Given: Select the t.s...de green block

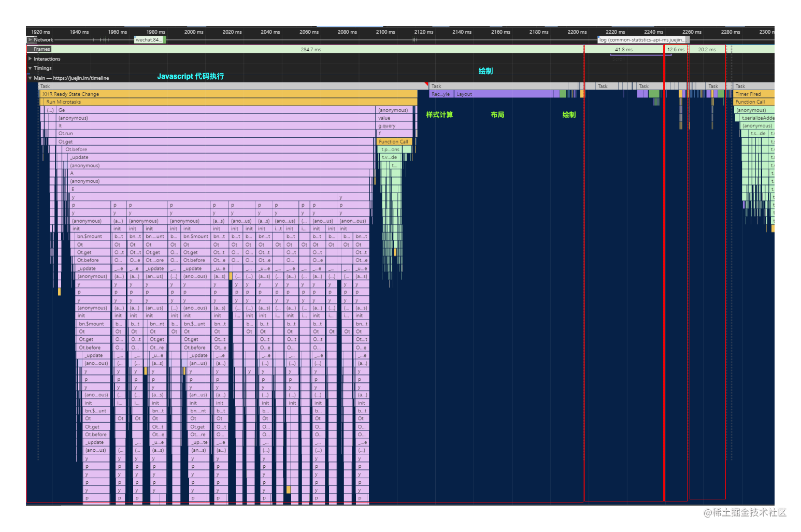Looking at the screenshot, I should tap(759, 134).
